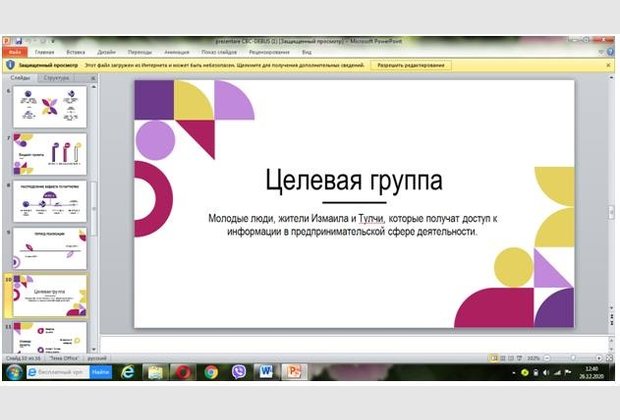Viewport: 620px width, 420px height.
Task: Open Viber from the taskbar
Action: (239, 371)
